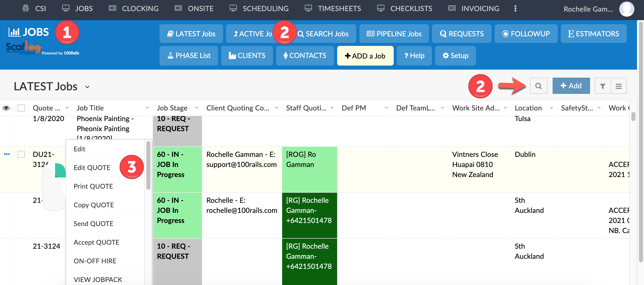The width and height of the screenshot is (644, 285).
Task: Click the ADD a Job button
Action: (x=365, y=55)
